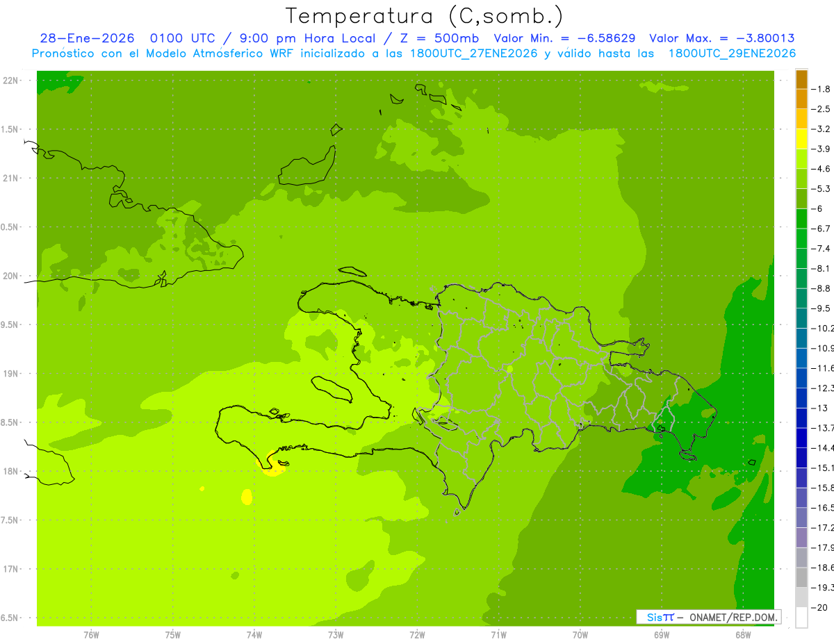Viewport: 834px width, 644px height.
Task: Pick the yellow legend swatch between -3.2 and -3.9
Action: point(801,139)
